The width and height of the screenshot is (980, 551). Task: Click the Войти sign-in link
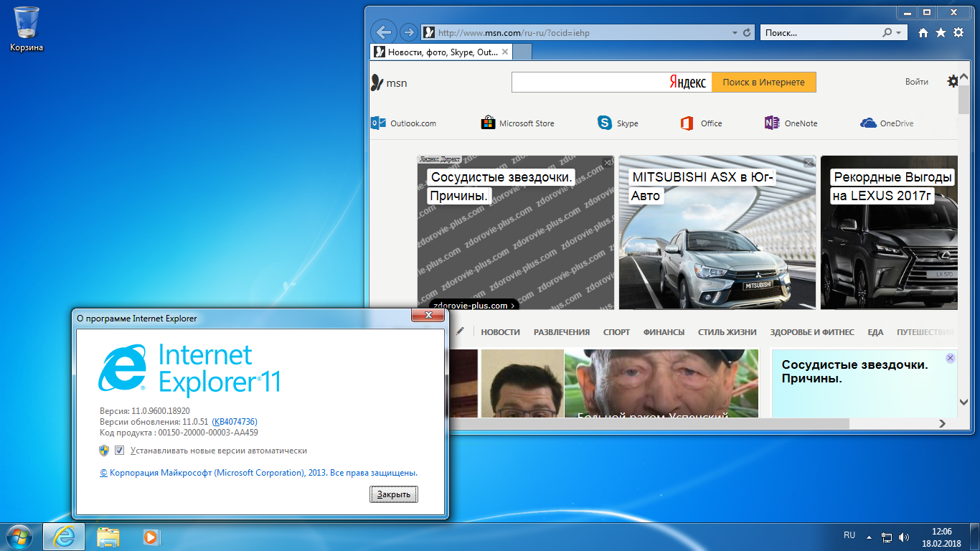coord(916,82)
